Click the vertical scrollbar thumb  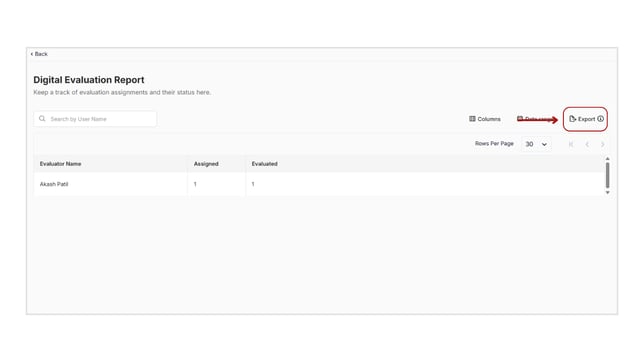tap(607, 175)
